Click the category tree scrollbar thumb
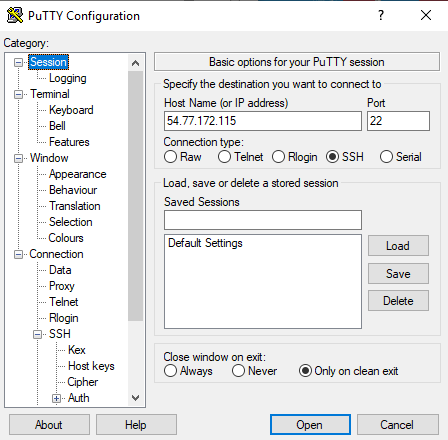448x440 pixels. point(135,196)
